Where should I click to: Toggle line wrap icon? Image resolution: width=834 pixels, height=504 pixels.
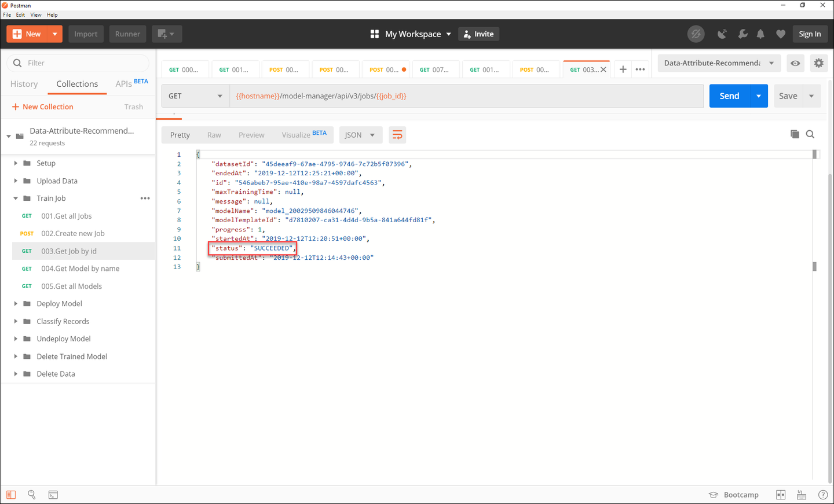[x=397, y=135]
